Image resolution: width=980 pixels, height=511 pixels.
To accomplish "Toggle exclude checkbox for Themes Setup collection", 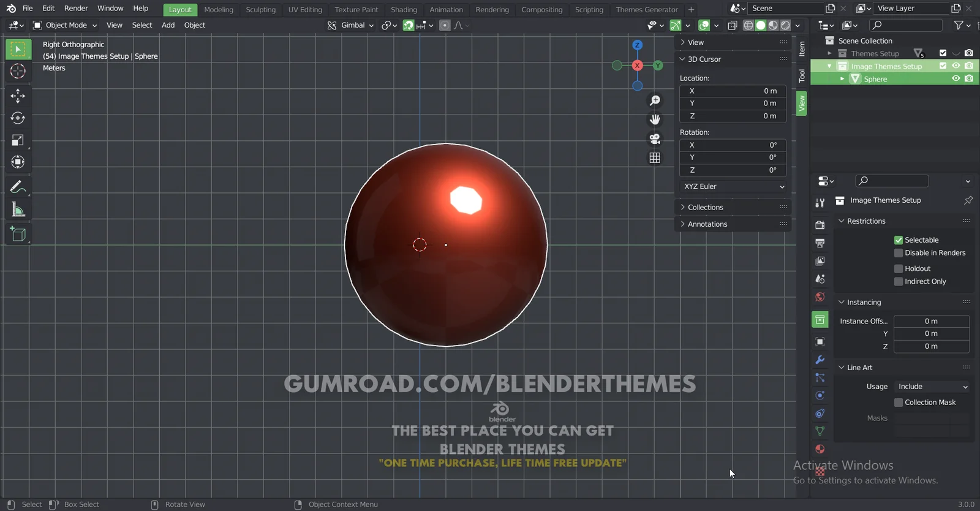I will pos(943,53).
